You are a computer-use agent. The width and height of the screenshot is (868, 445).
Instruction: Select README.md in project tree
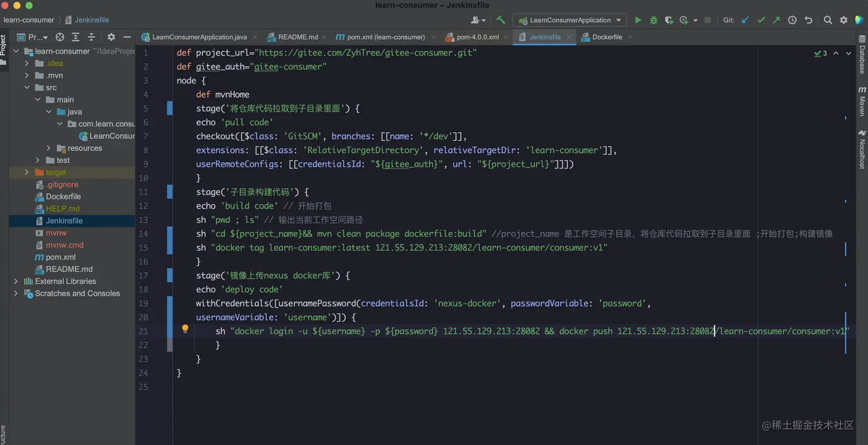coord(69,269)
